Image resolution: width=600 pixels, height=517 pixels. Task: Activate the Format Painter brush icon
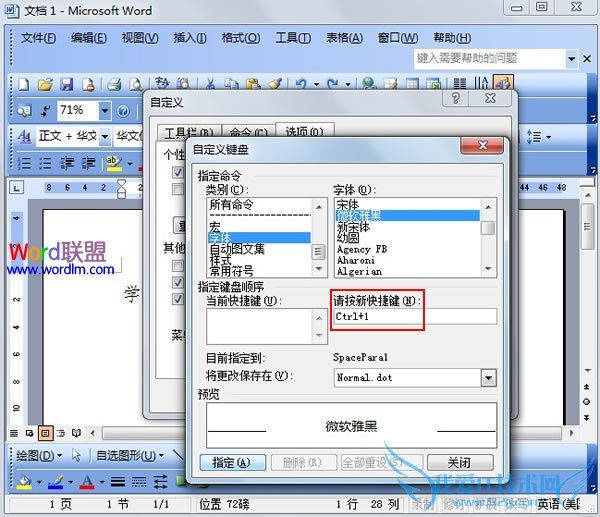[275, 83]
